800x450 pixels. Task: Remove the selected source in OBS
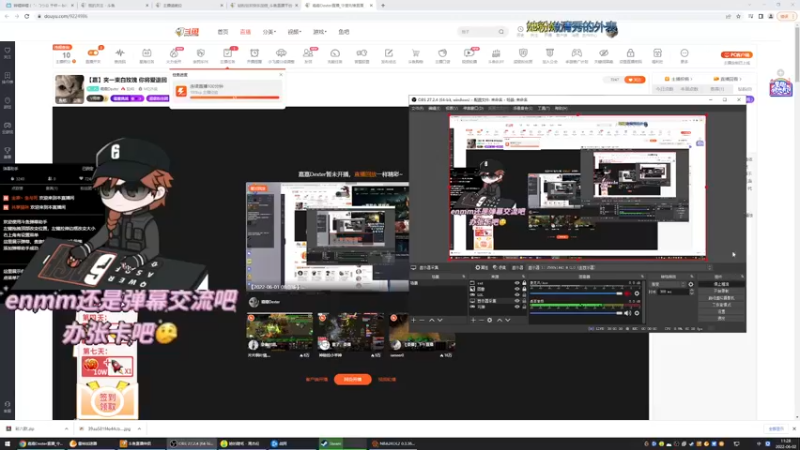(x=481, y=320)
